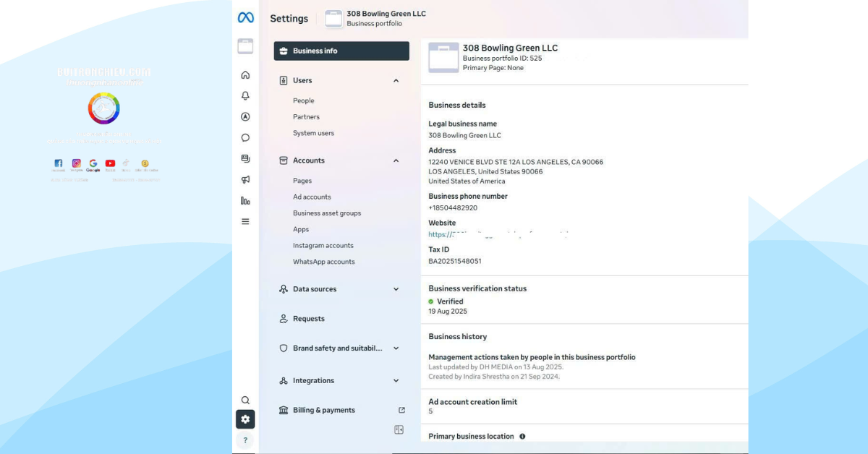The height and width of the screenshot is (454, 868).
Task: Click the Legal business name value
Action: coord(464,135)
